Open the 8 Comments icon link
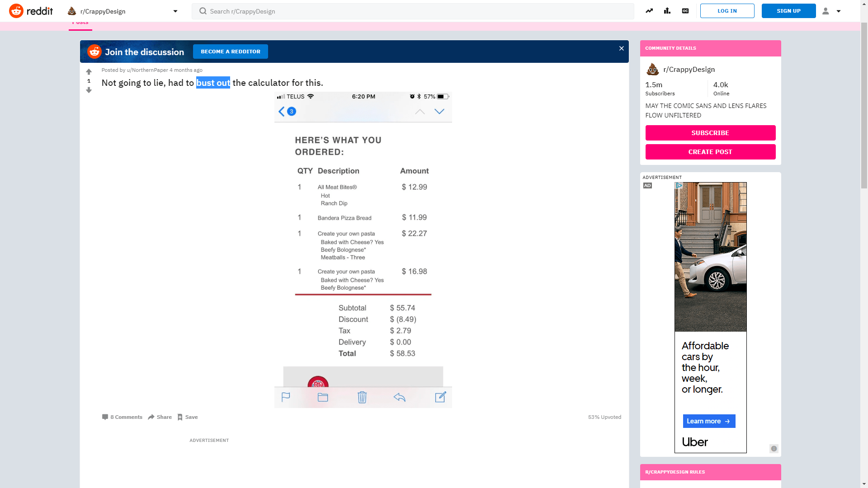The image size is (868, 488). tap(122, 417)
